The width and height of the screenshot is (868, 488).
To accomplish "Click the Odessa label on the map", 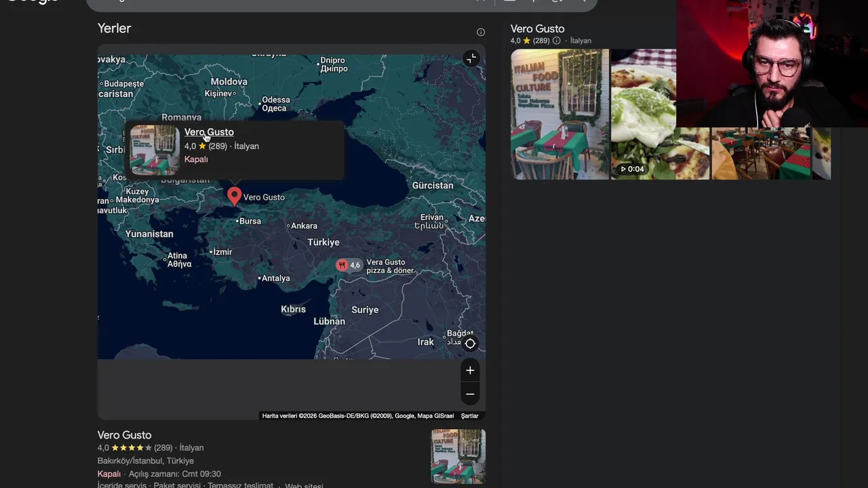I will (275, 104).
